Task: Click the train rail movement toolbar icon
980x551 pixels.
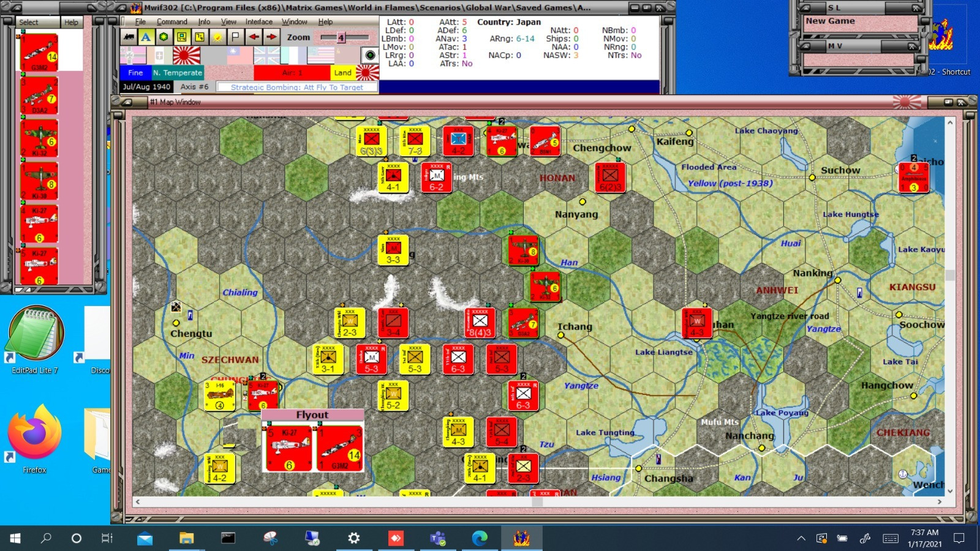Action: click(129, 37)
